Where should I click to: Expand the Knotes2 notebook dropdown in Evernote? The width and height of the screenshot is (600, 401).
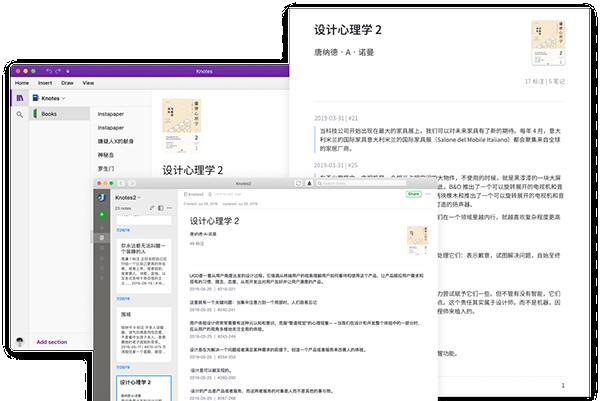tap(139, 197)
